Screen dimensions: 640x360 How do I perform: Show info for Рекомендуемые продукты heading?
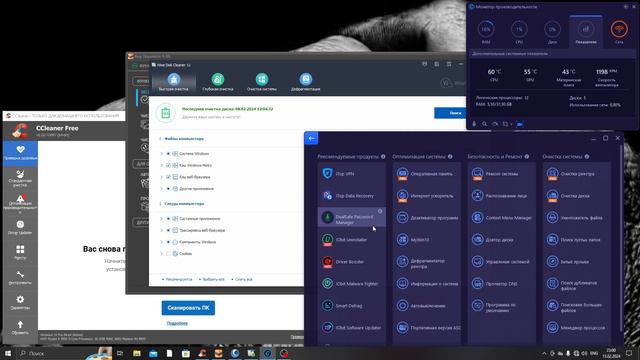click(383, 157)
